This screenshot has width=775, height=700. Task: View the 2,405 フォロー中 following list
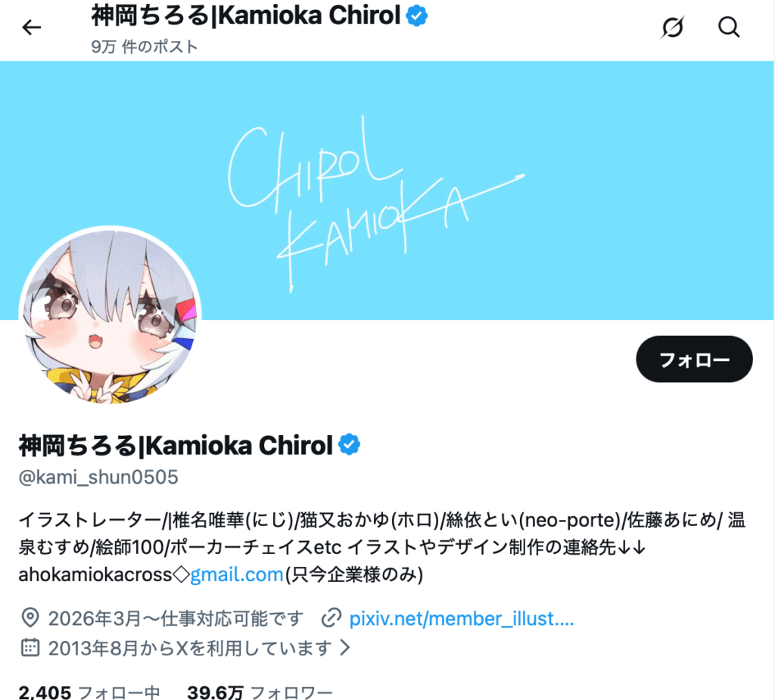point(89,692)
